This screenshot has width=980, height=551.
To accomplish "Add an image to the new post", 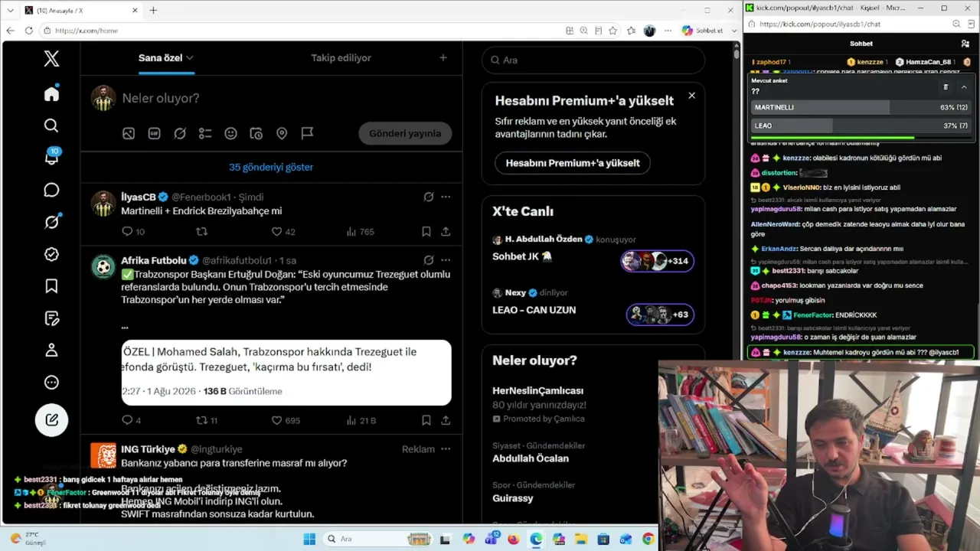I will [129, 133].
